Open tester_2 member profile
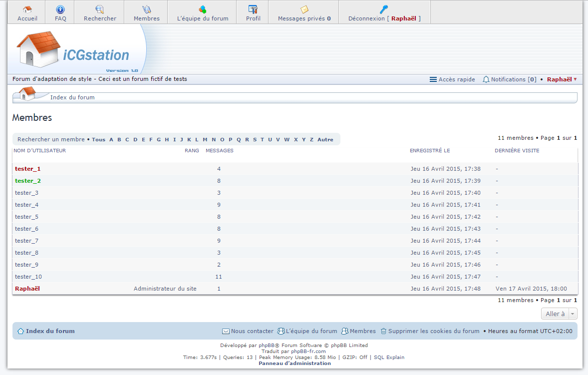 pyautogui.click(x=28, y=181)
